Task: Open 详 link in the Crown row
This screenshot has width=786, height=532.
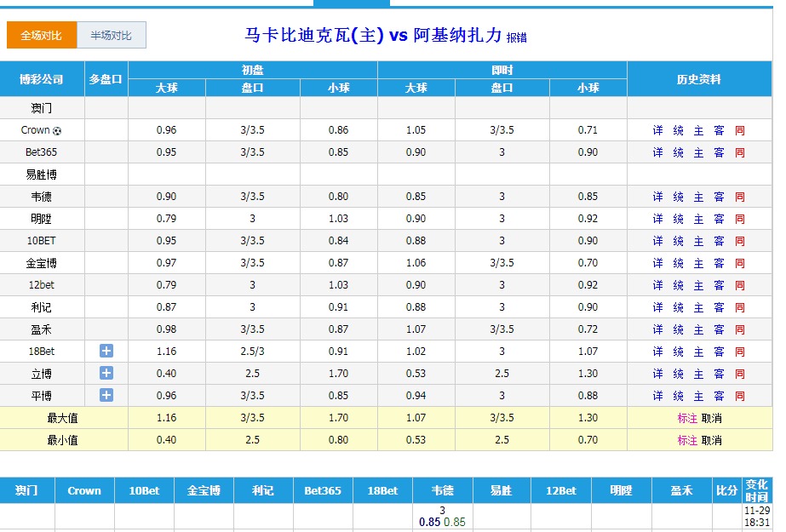Action: pyautogui.click(x=657, y=130)
